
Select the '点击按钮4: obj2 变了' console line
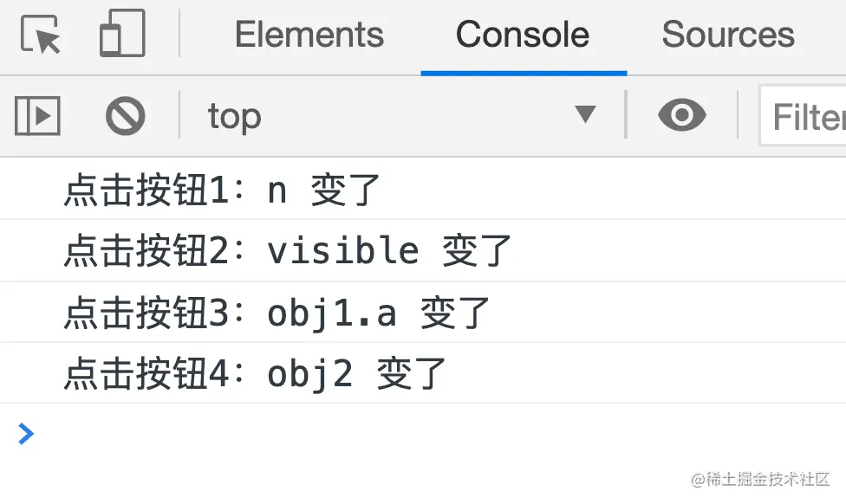pyautogui.click(x=423, y=372)
